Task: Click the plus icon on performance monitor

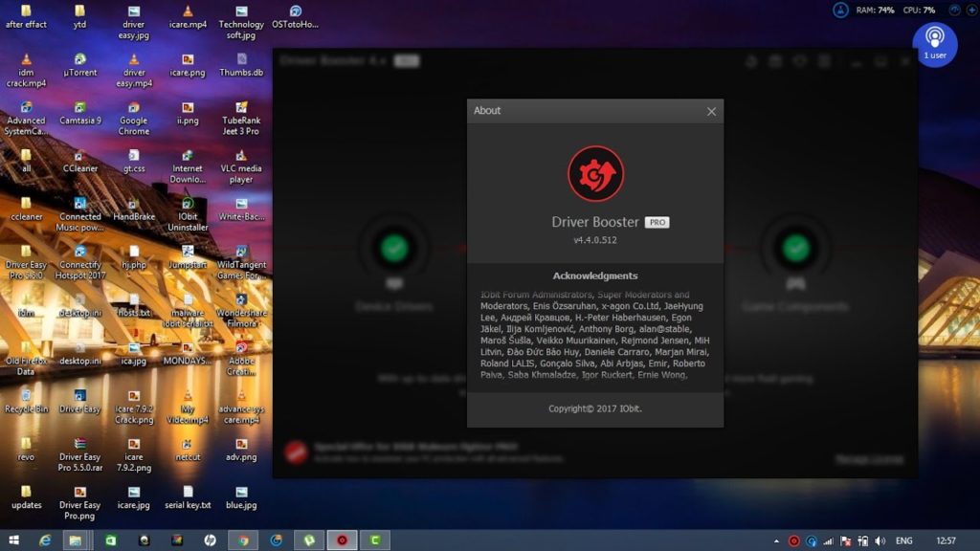Action: pyautogui.click(x=972, y=10)
